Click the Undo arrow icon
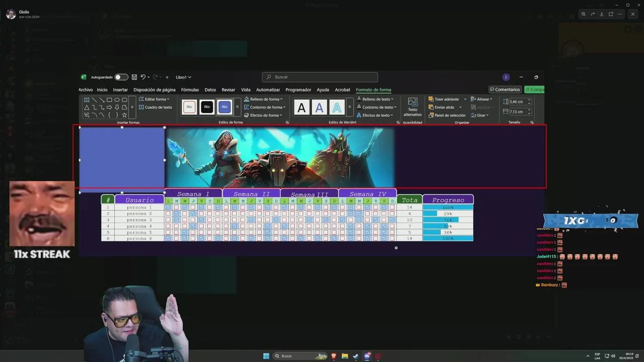 pos(143,77)
